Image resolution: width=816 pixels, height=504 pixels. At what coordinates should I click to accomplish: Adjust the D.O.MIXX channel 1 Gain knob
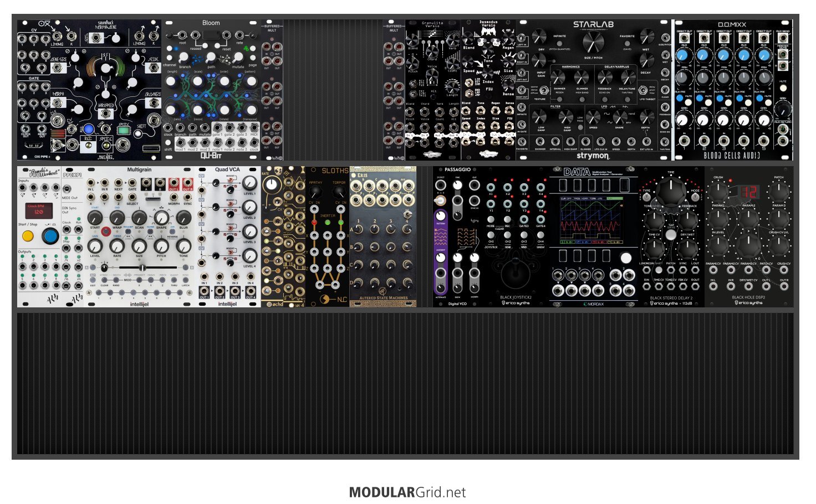[x=684, y=119]
